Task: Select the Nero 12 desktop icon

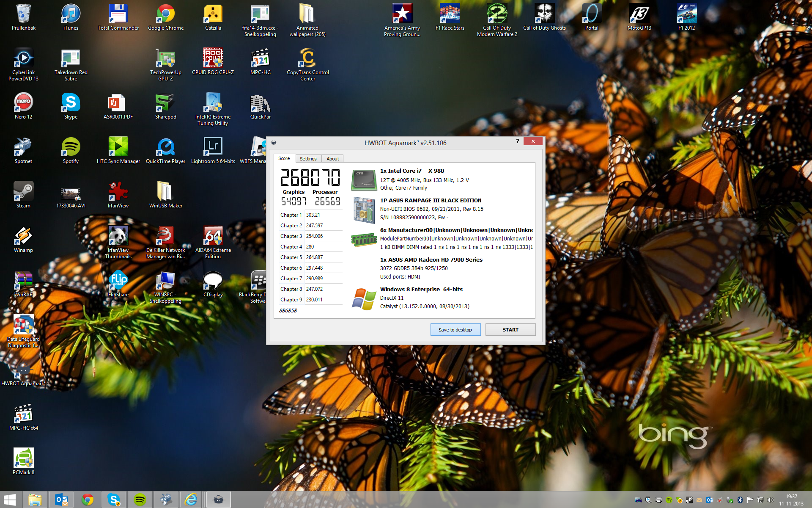Action: pyautogui.click(x=24, y=106)
